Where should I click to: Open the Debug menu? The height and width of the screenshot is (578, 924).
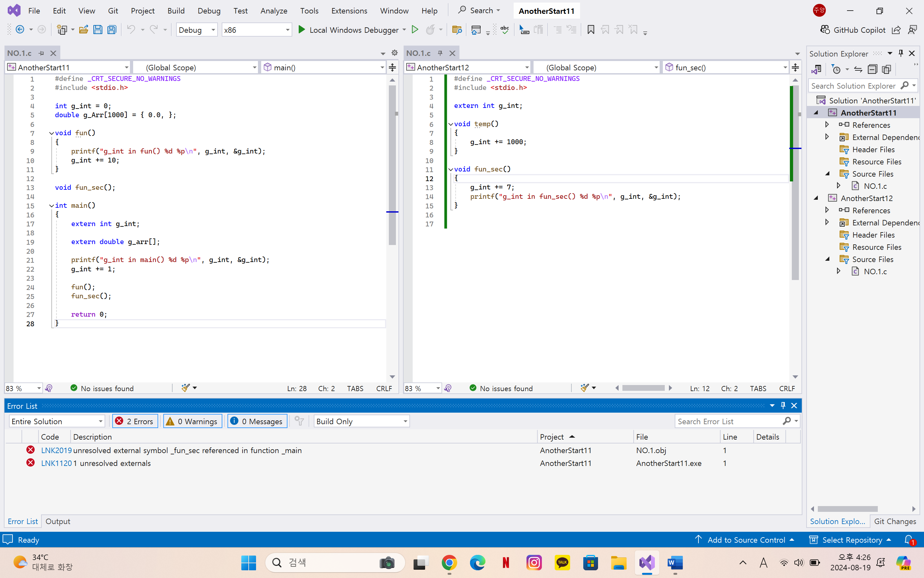209,11
